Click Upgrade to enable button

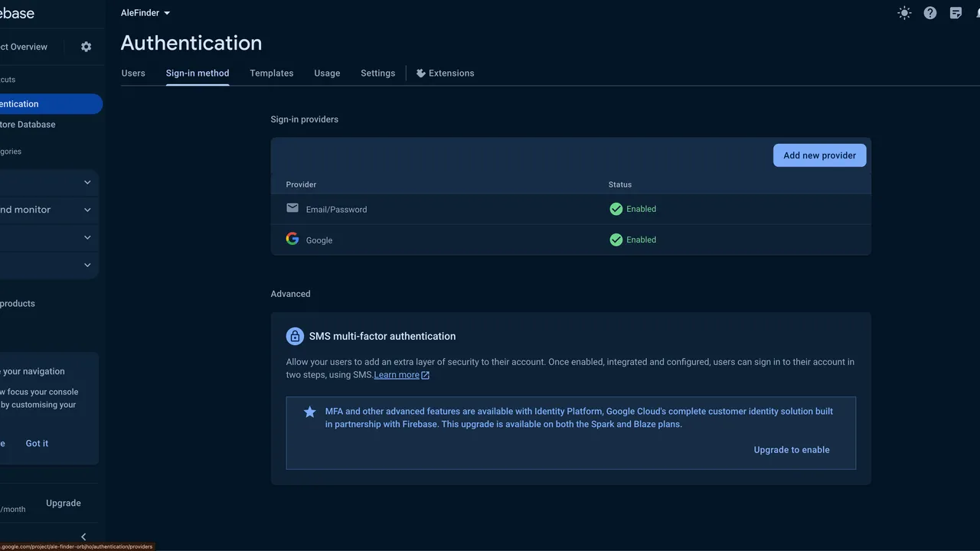[x=792, y=450]
